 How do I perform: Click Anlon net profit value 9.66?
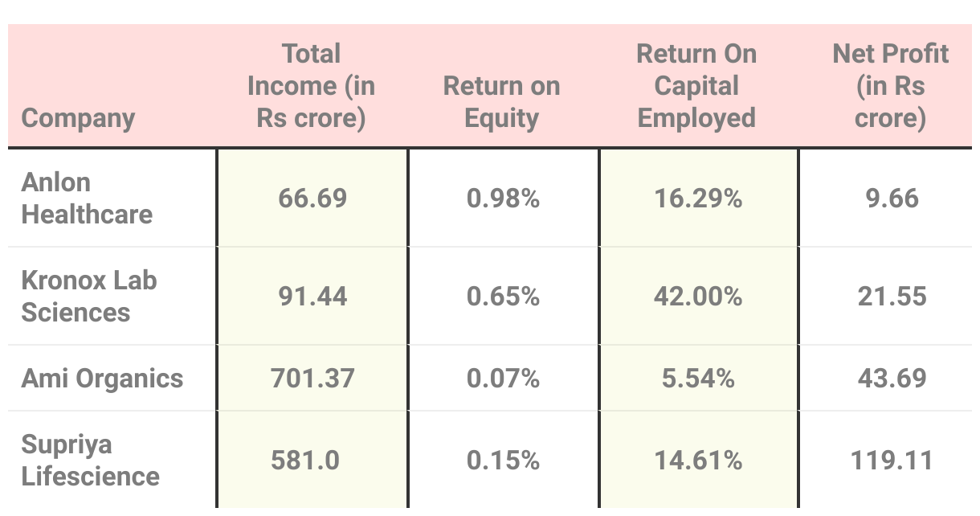[x=892, y=199]
